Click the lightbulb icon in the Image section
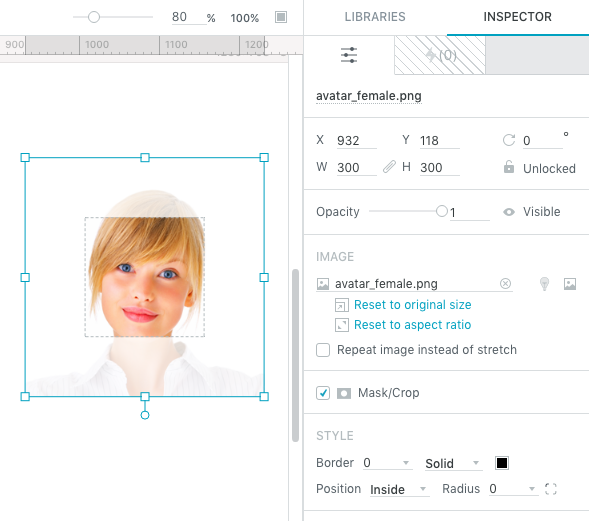 coord(544,284)
